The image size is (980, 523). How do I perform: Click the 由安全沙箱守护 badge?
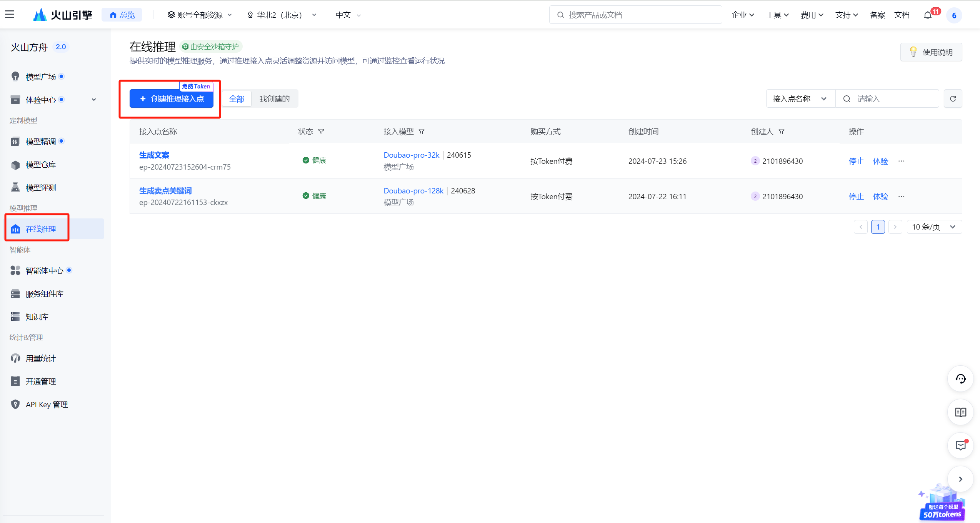(211, 47)
